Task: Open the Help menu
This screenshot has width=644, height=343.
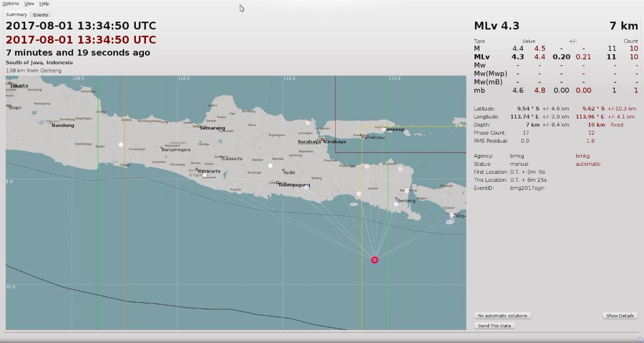Action: click(44, 4)
